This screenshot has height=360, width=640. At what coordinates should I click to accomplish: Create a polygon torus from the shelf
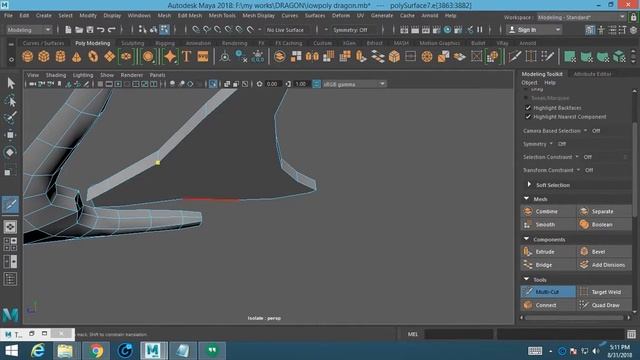point(93,56)
